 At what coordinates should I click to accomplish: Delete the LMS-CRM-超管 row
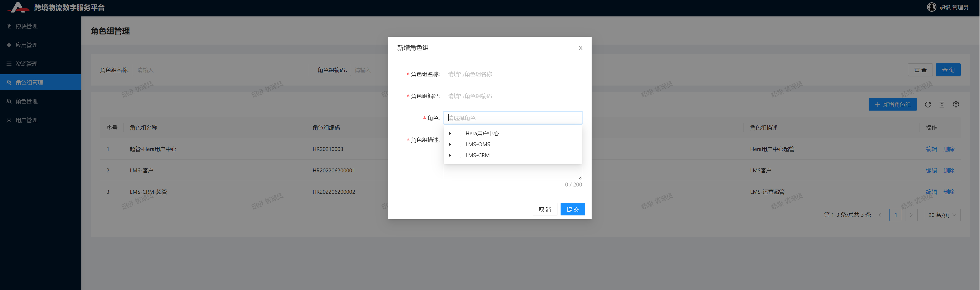coord(949,192)
